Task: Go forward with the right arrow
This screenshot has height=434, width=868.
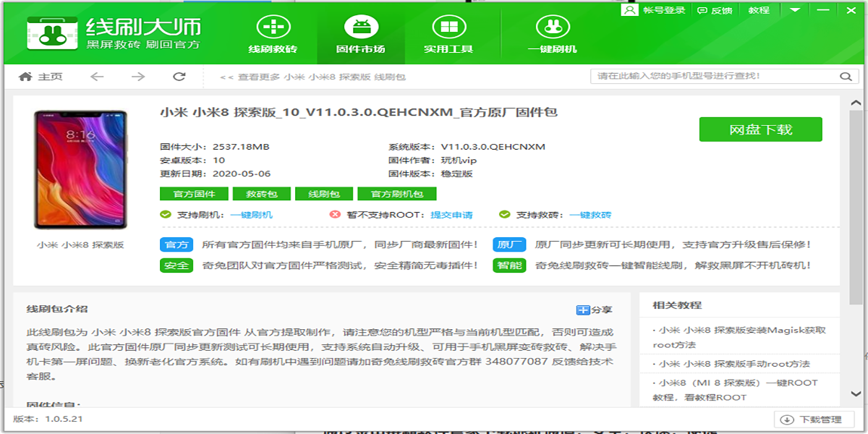Action: coord(138,77)
